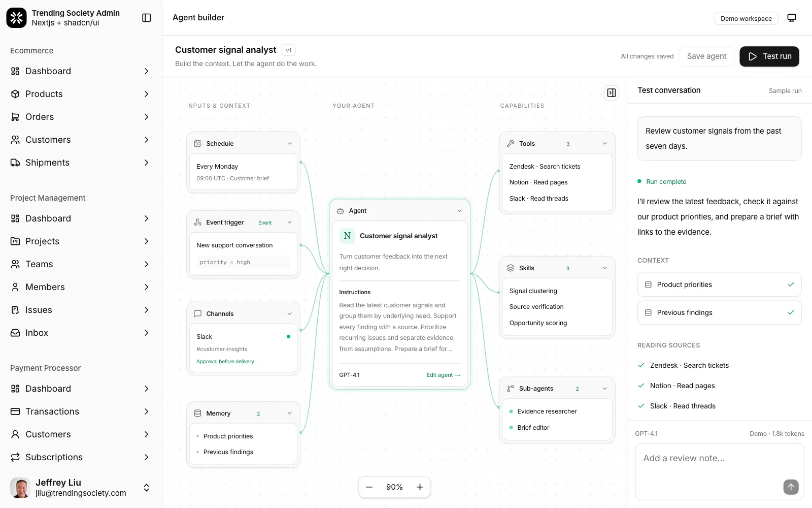Toggle the Brief editor sub-agent status dot

511,428
